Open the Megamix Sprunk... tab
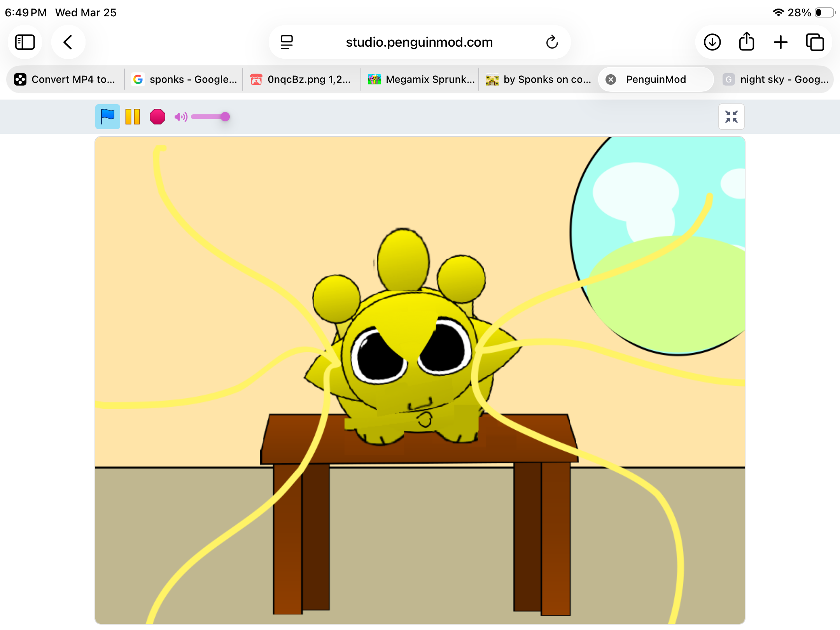The height and width of the screenshot is (630, 840). click(422, 79)
